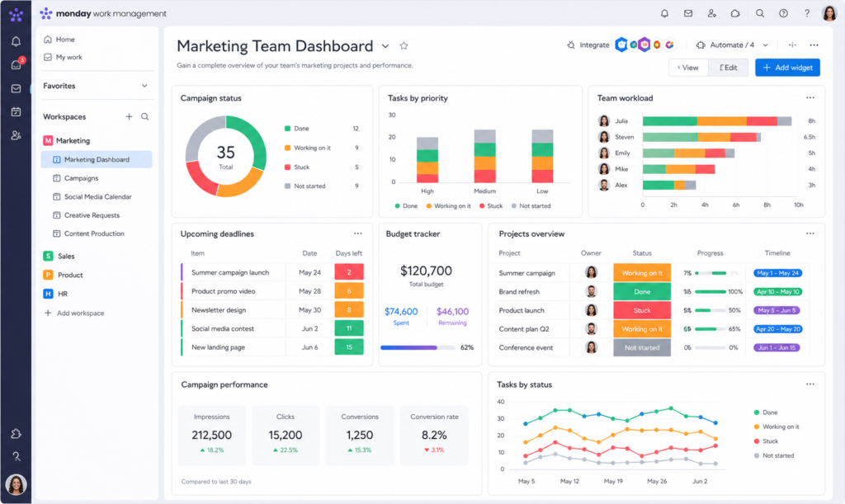Open the dashboard title dropdown arrow
Image resolution: width=845 pixels, height=504 pixels.
(385, 46)
